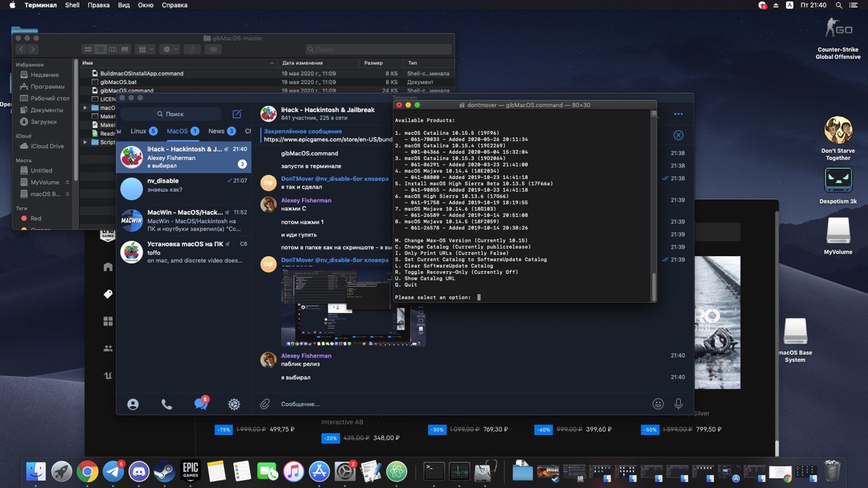Open Finder action gear menu
Image resolution: width=868 pixels, height=488 pixels.
click(170, 49)
